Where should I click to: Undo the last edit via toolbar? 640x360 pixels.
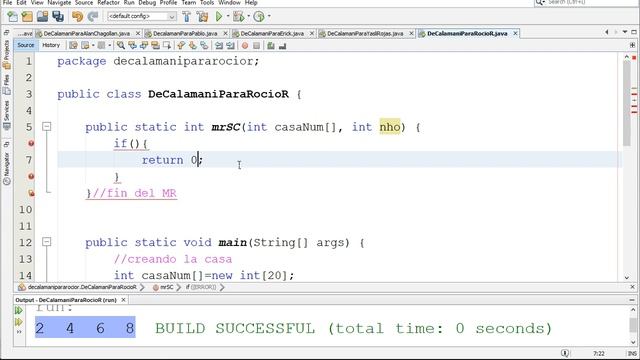pyautogui.click(x=77, y=16)
